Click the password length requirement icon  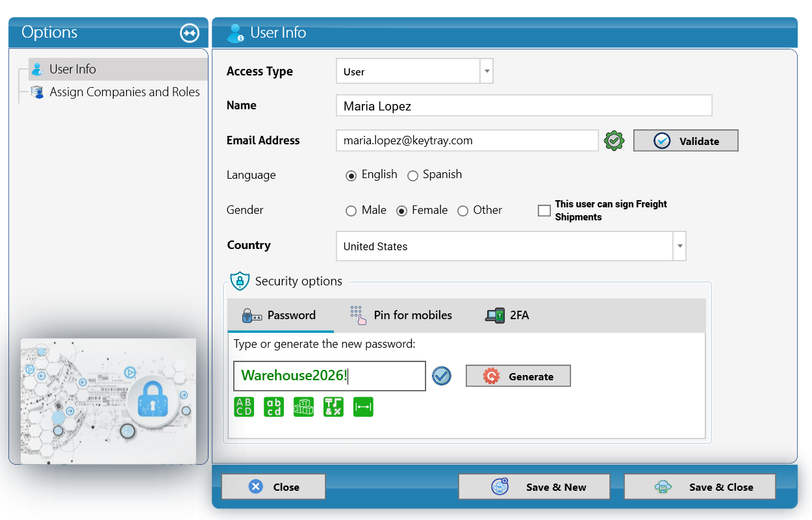(364, 407)
